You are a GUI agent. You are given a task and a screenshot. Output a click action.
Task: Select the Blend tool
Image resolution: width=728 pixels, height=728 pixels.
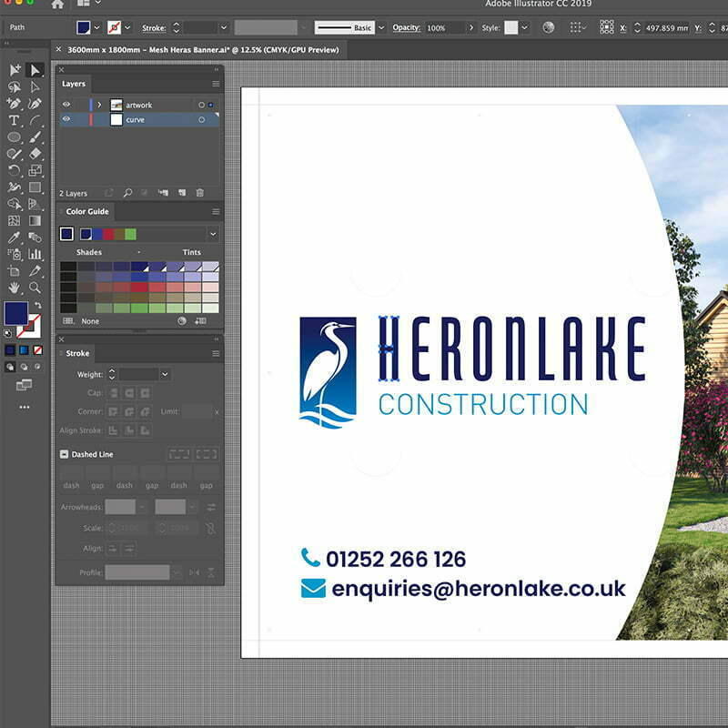pyautogui.click(x=35, y=238)
